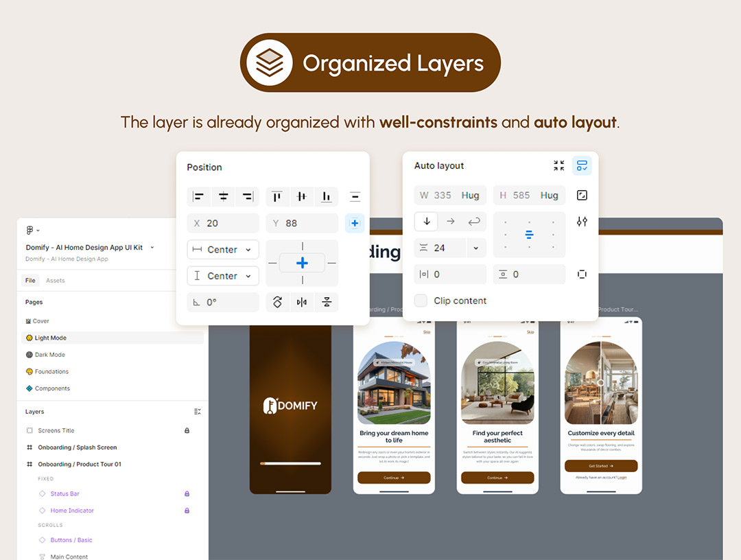Toggle lock on Screens Title layer
Screen dimensions: 741x560
coord(187,430)
